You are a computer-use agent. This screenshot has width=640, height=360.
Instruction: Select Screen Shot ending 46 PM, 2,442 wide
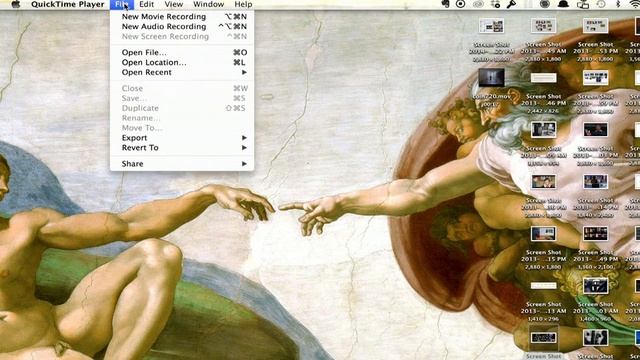543,78
